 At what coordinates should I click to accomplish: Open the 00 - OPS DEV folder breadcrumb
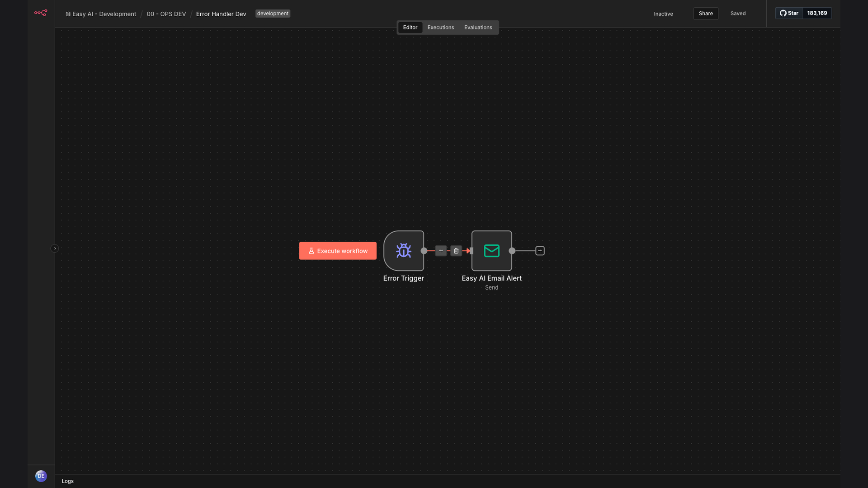(x=166, y=14)
